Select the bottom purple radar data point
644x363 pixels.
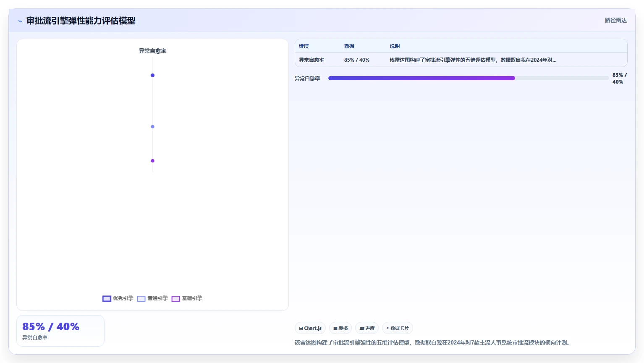click(152, 160)
